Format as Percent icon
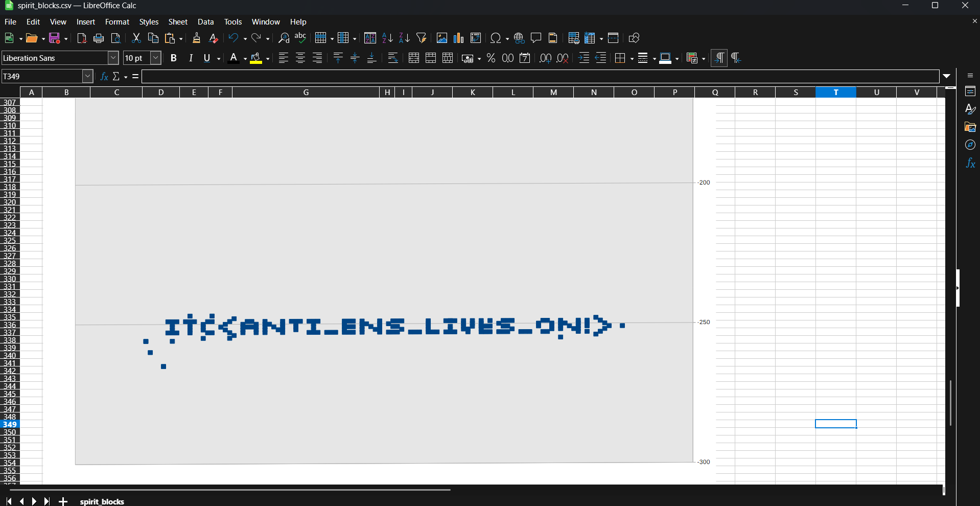This screenshot has width=980, height=506. [x=491, y=58]
